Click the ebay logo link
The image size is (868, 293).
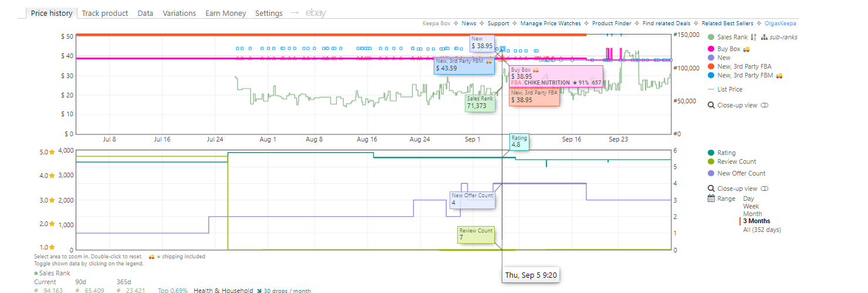pos(316,13)
